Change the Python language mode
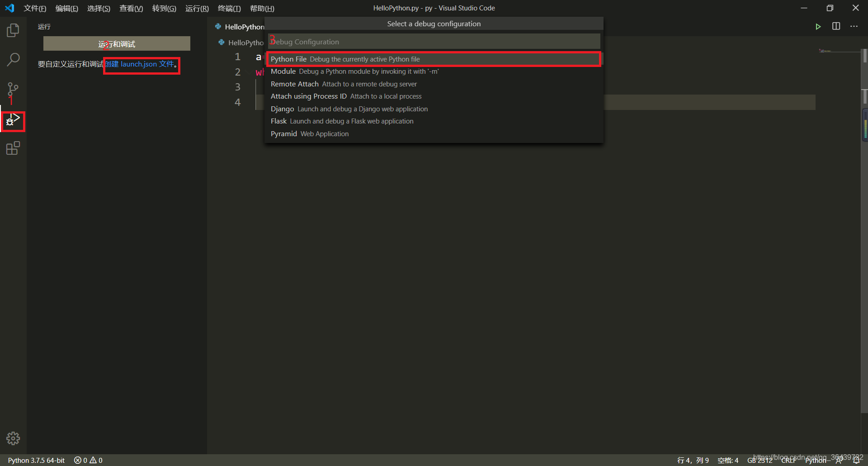The image size is (868, 466). pos(816,460)
